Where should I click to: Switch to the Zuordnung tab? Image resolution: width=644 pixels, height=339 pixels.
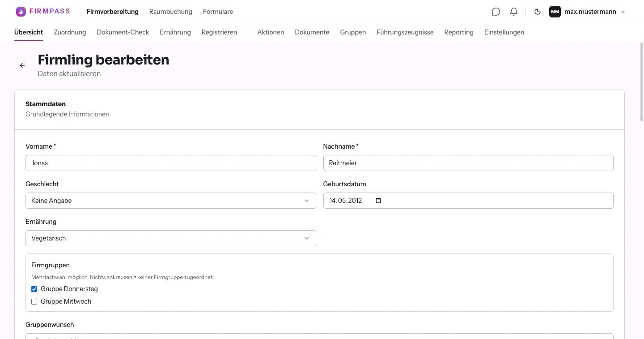[70, 32]
